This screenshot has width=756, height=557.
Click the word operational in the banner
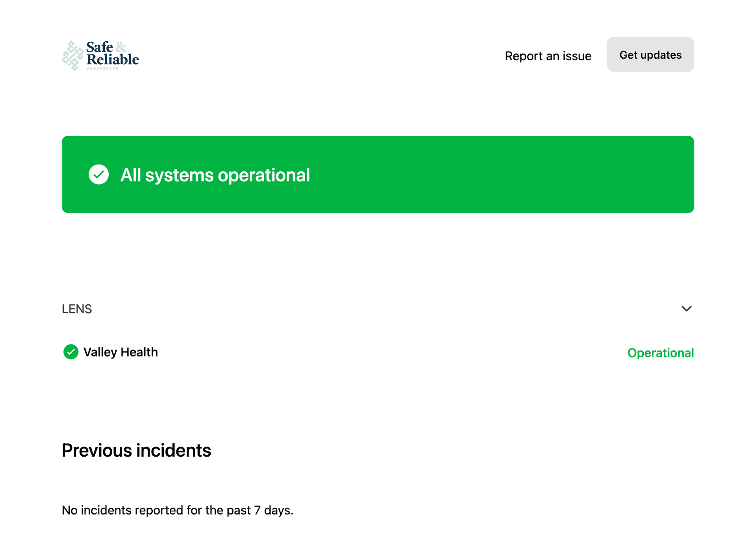(264, 175)
